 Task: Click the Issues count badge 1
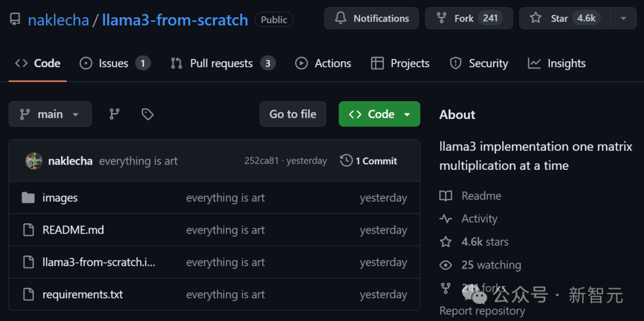[x=143, y=64]
